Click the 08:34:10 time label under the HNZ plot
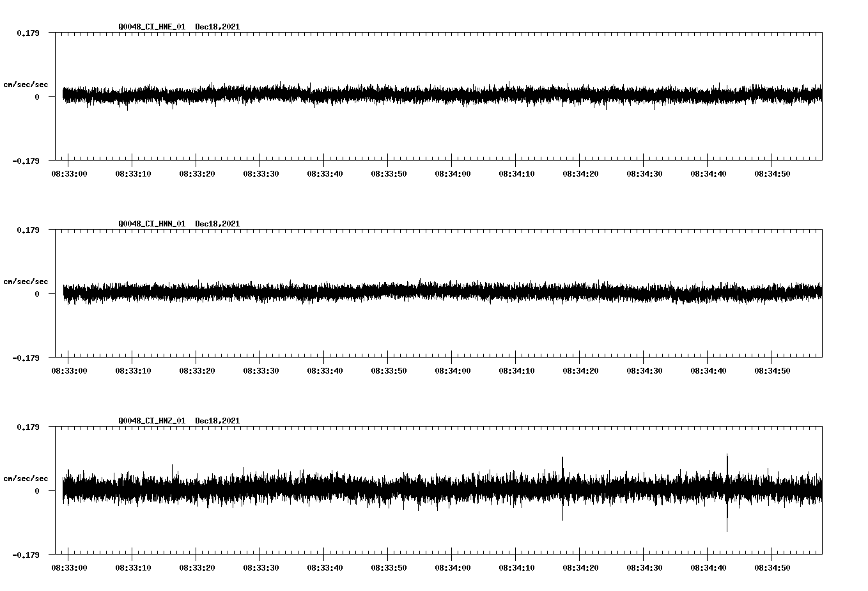Image resolution: width=868 pixels, height=591 pixels. click(x=516, y=567)
